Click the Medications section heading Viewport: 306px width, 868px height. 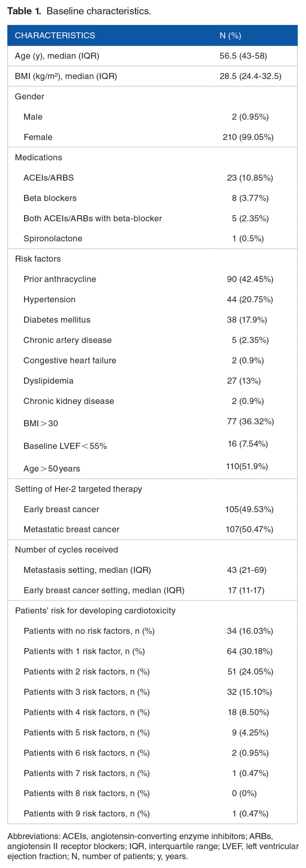(x=38, y=157)
